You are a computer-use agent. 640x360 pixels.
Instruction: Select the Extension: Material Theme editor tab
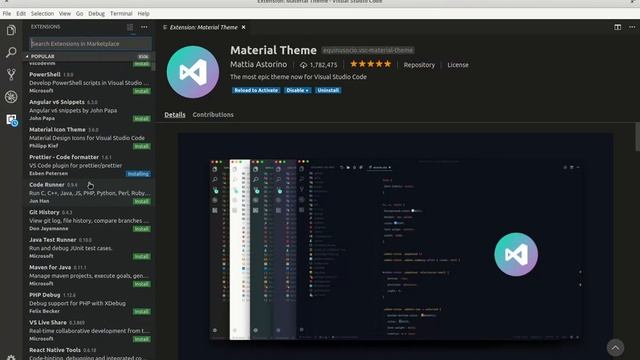[203, 27]
